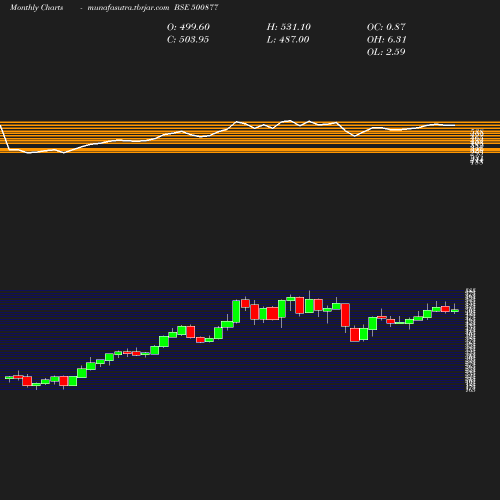500x500 pixels.
Task: Click the 'OH: 6.31' value
Action: [x=387, y=39]
